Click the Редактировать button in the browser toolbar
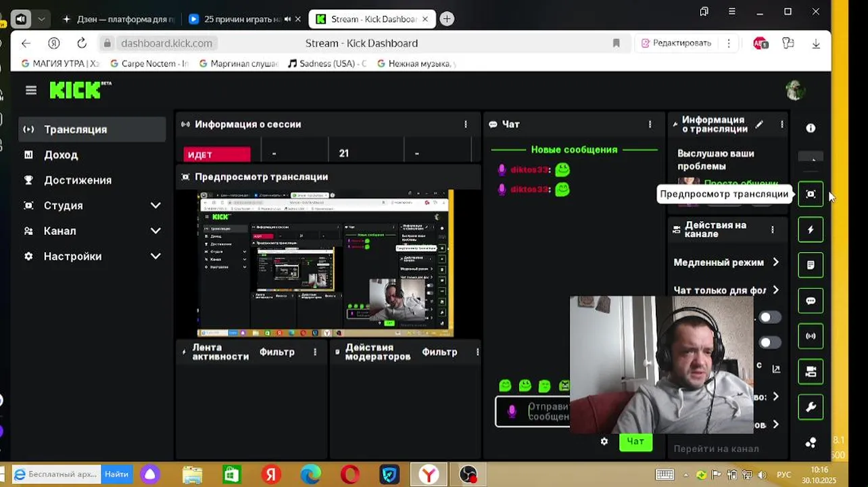868x487 pixels. coord(675,43)
